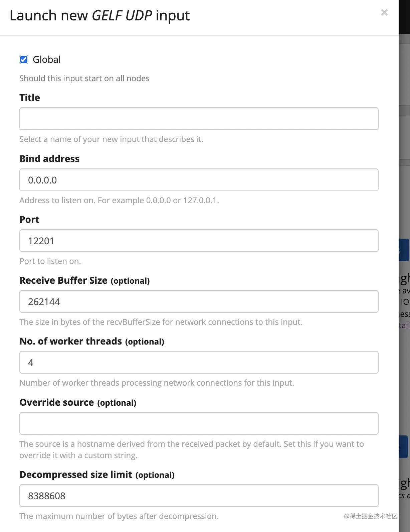Click the No. of worker threads label
The height and width of the screenshot is (532, 410).
coord(71,341)
